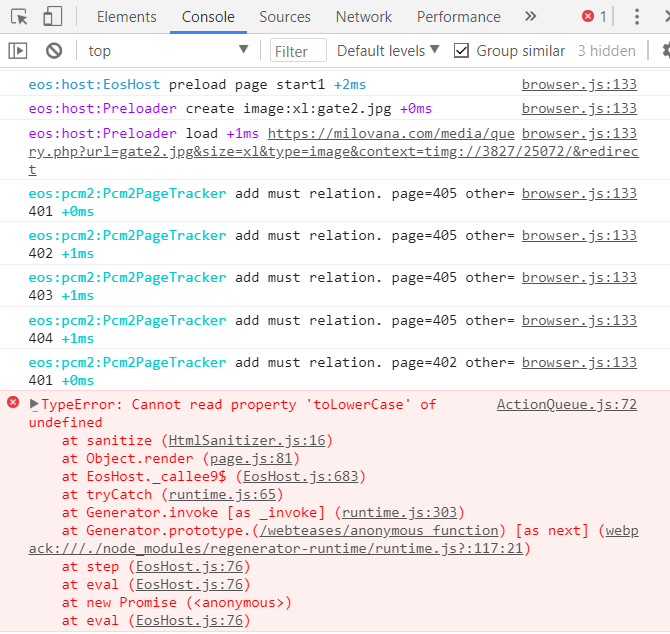Activate the inspect element picker icon
Image resolution: width=670 pixels, height=634 pixels.
click(x=19, y=17)
